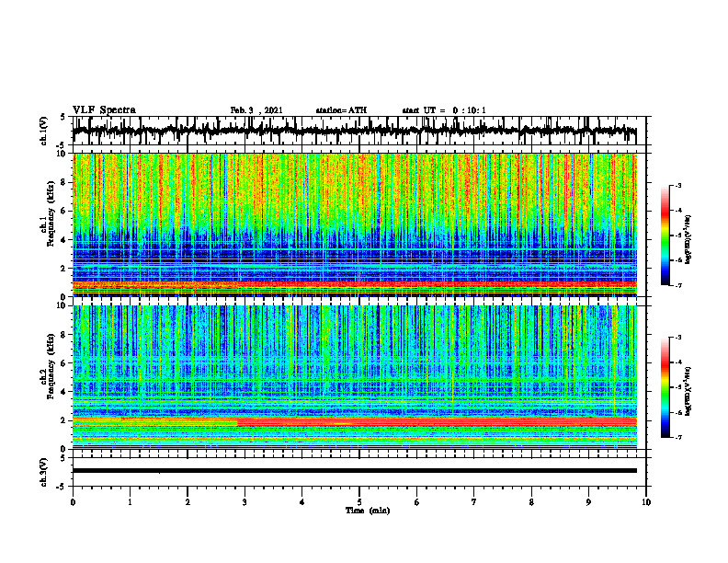The width and height of the screenshot is (728, 563).
Task: Select the ch.2 "Frequency (kHz)" axis label
Action: (51, 366)
